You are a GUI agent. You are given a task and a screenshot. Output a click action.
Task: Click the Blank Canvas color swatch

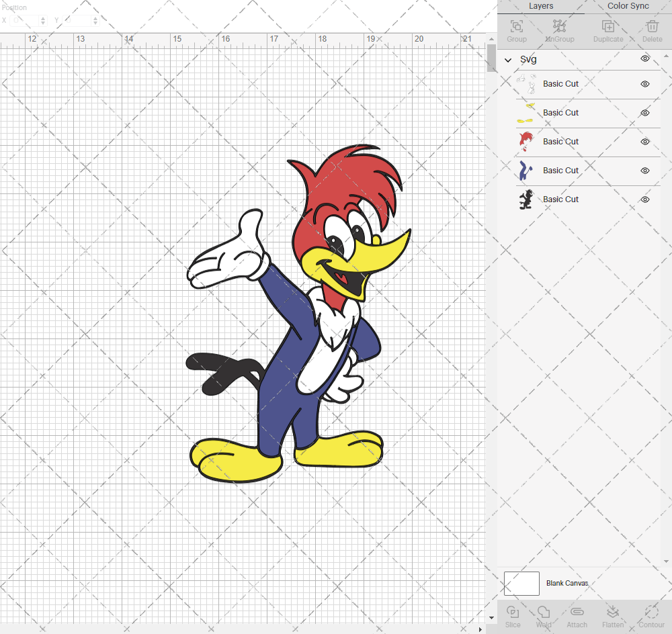(x=521, y=584)
